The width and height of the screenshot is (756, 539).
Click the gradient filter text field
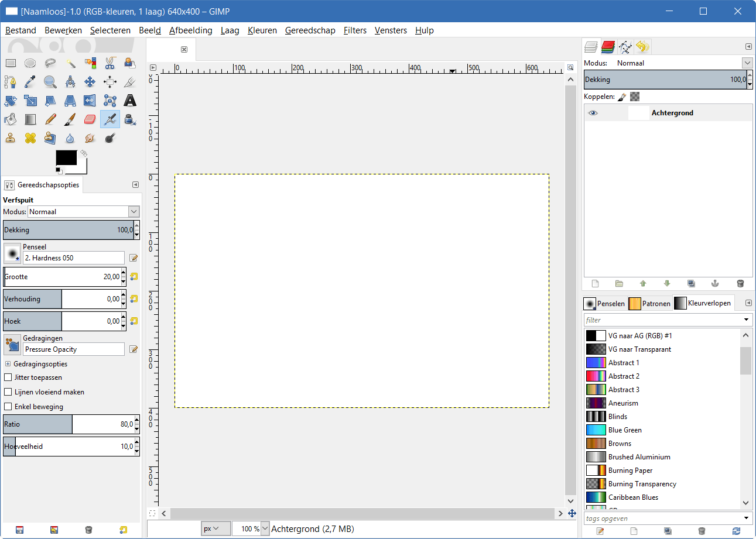click(662, 320)
